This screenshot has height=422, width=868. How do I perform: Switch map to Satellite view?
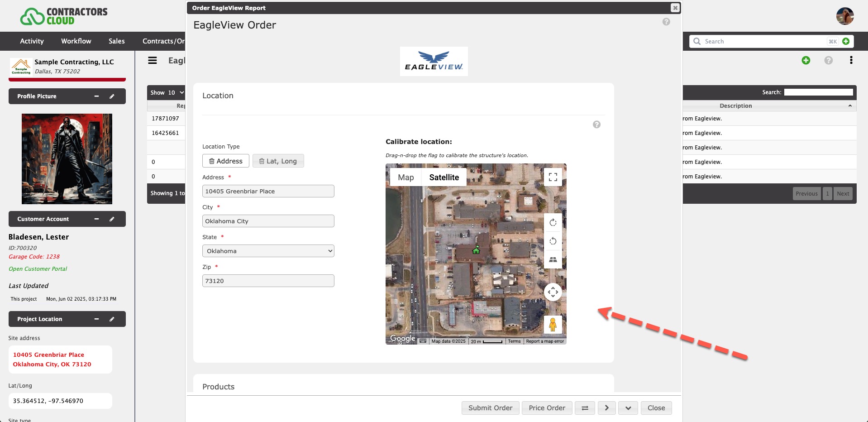[x=444, y=177]
